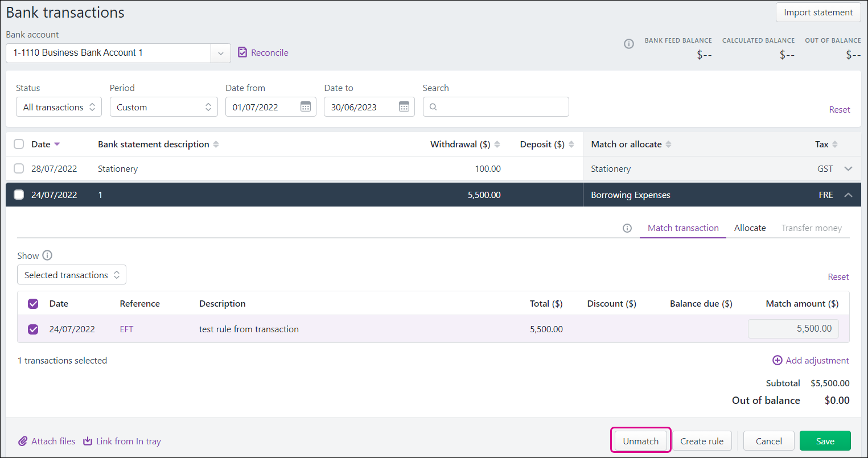Click the Out of balance $0.00 value
The height and width of the screenshot is (458, 868).
tap(837, 401)
